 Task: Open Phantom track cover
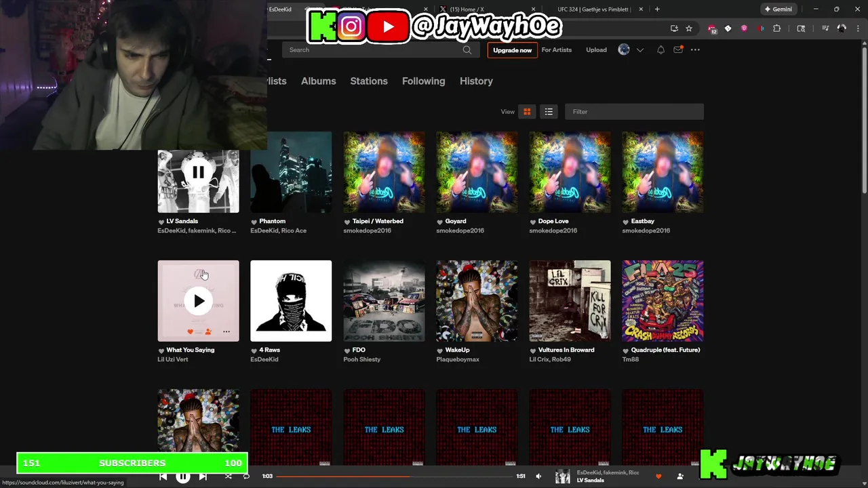[291, 172]
